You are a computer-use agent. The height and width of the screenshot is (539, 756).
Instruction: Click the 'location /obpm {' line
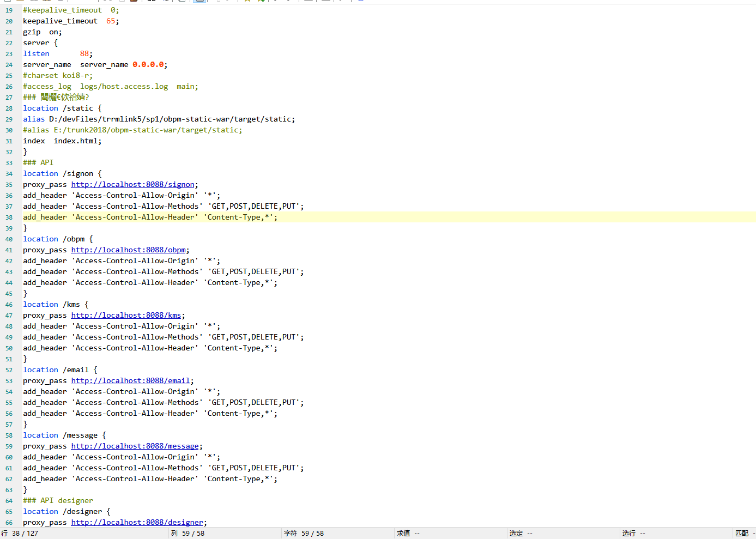(58, 239)
